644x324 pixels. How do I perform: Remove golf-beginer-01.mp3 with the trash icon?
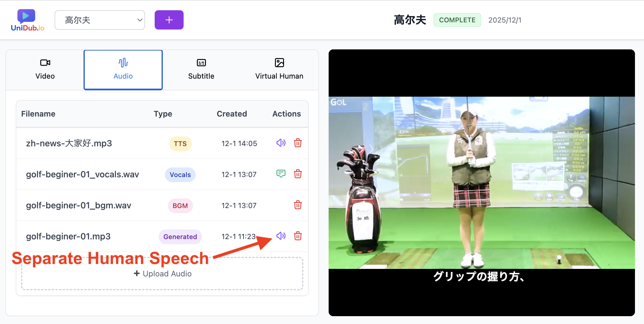[x=298, y=236]
